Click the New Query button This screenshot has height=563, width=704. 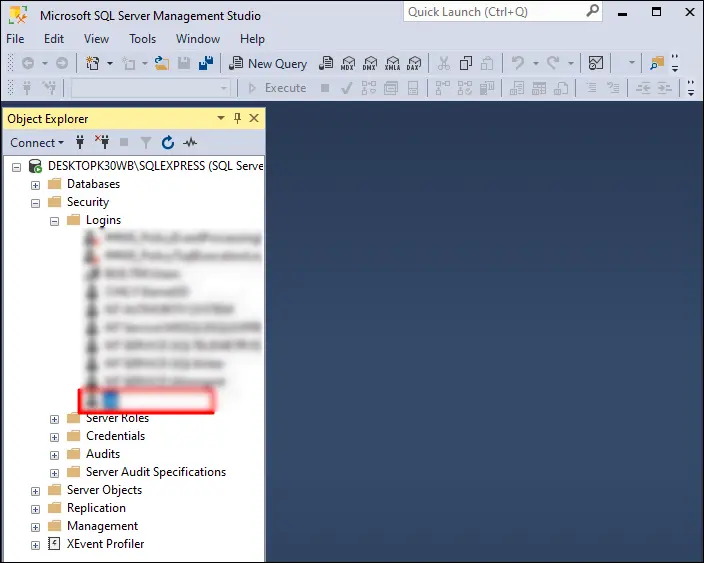coord(268,63)
